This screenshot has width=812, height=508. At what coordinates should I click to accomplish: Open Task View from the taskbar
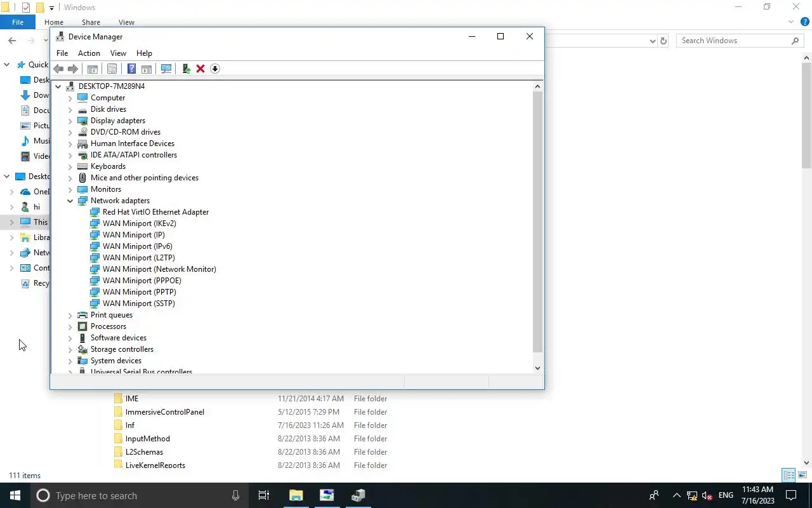(264, 495)
